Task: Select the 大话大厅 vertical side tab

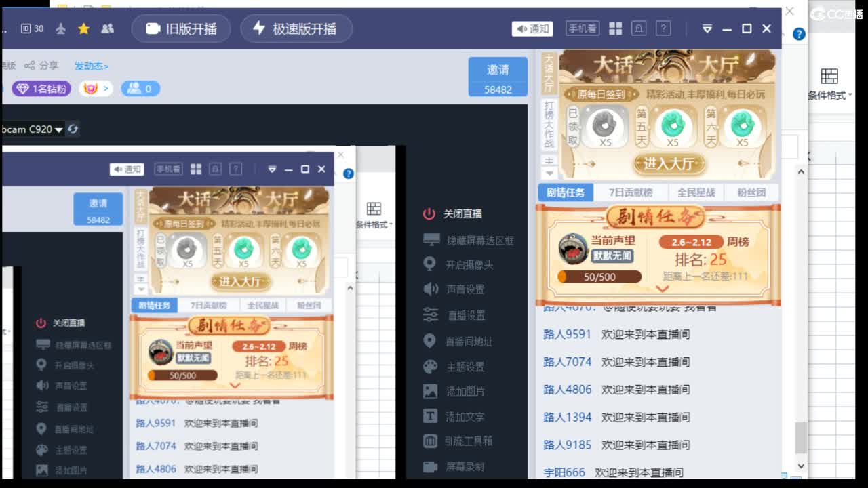Action: [x=549, y=73]
